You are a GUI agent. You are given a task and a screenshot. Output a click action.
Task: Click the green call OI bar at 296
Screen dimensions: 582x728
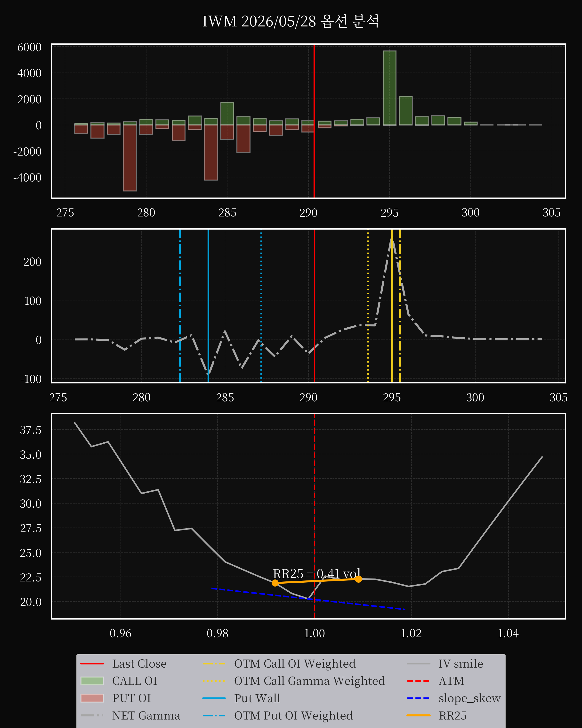(x=405, y=111)
